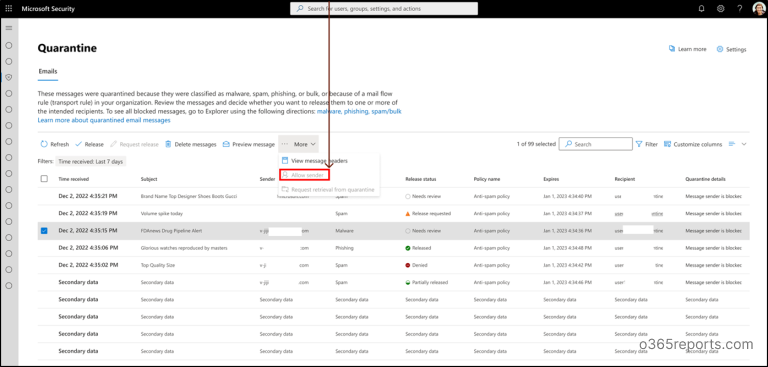Release the selected message

pos(89,145)
